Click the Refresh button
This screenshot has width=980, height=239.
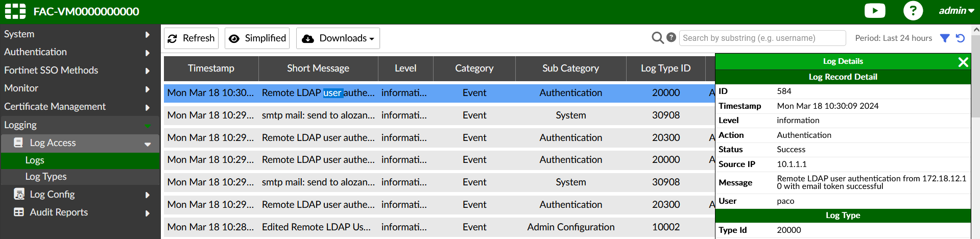click(191, 38)
